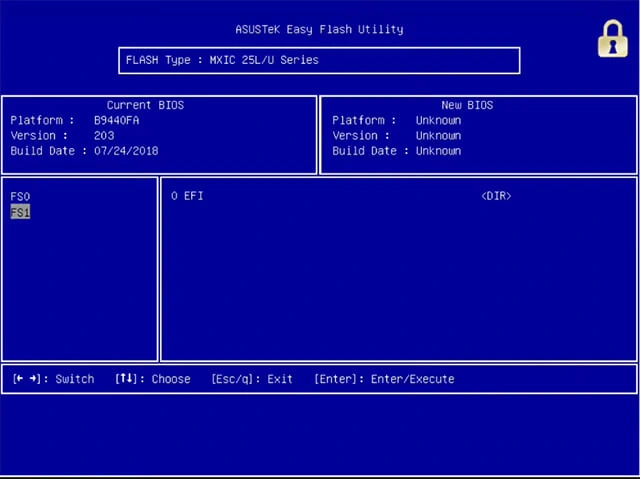Click the <DIR> label of EFI row
640x479 pixels.
click(x=496, y=196)
